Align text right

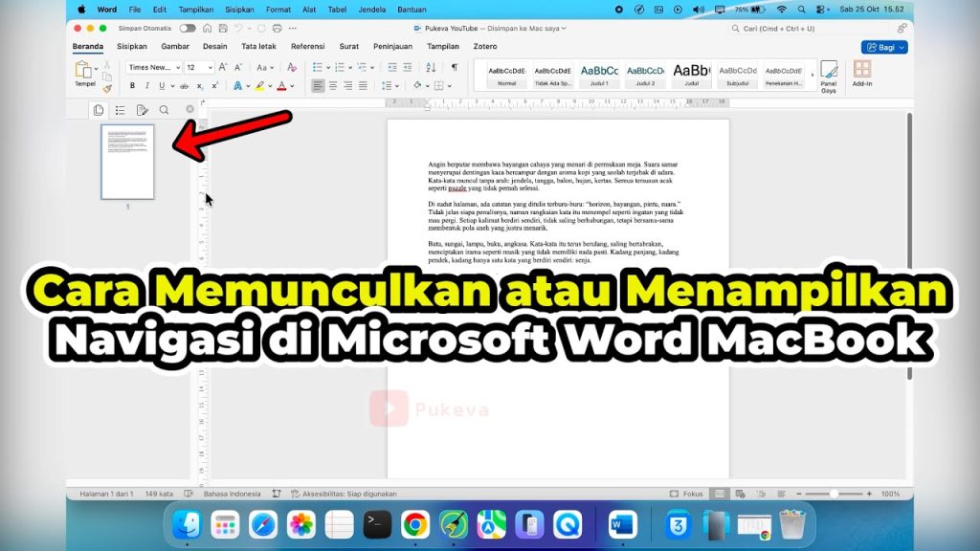point(348,85)
